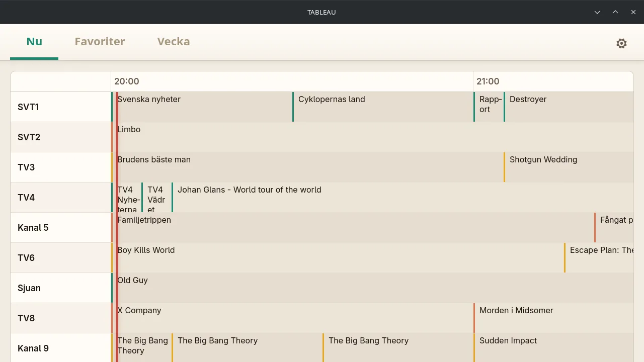
Task: Open Shotgun Wedding on TV3
Action: (569, 167)
